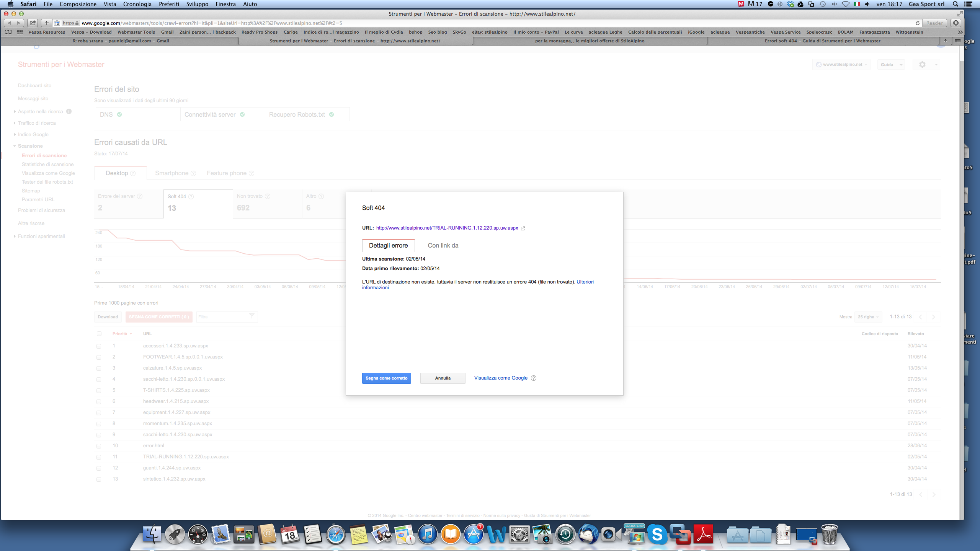Screen dimensions: 980x551
Task: Check the box for T-SHIRTS.1.4.225.sp.uw.aspx
Action: [x=99, y=391]
